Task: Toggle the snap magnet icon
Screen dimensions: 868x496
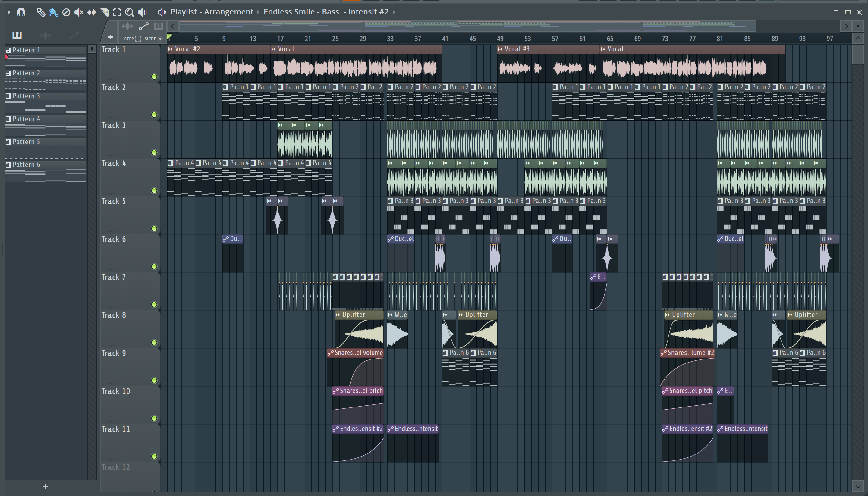Action: pos(21,12)
